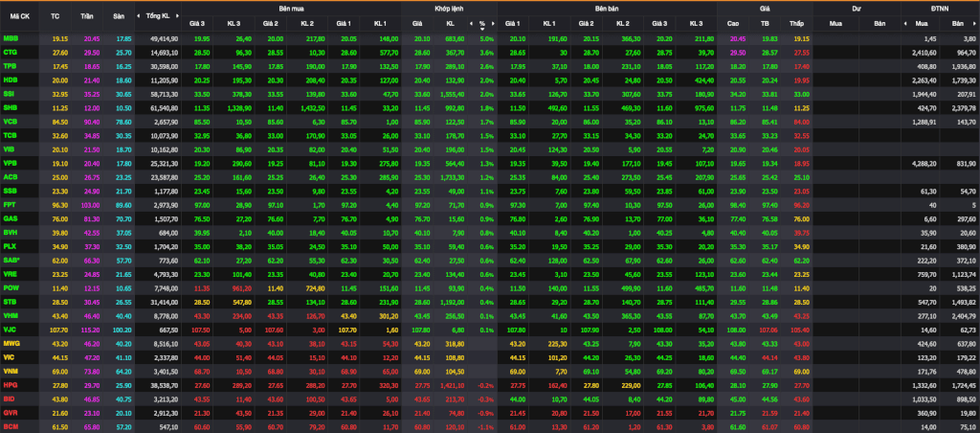Click the Bán header under Dư group
Screen dimensions: 980x433
click(880, 23)
